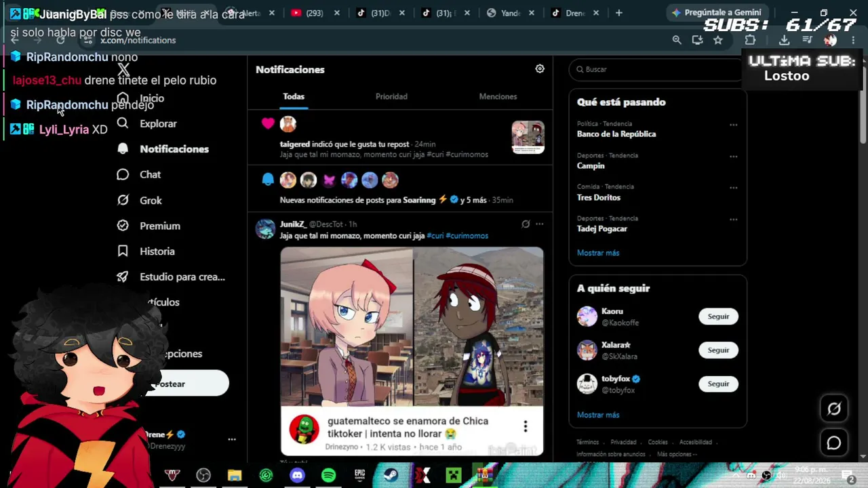Open Epic Games launcher from taskbar
868x488 pixels.
coord(359,475)
